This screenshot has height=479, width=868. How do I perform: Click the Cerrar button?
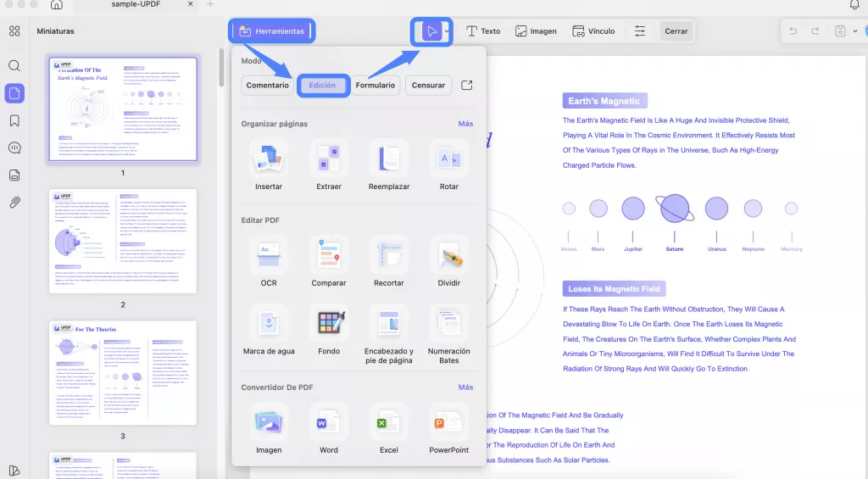[676, 31]
